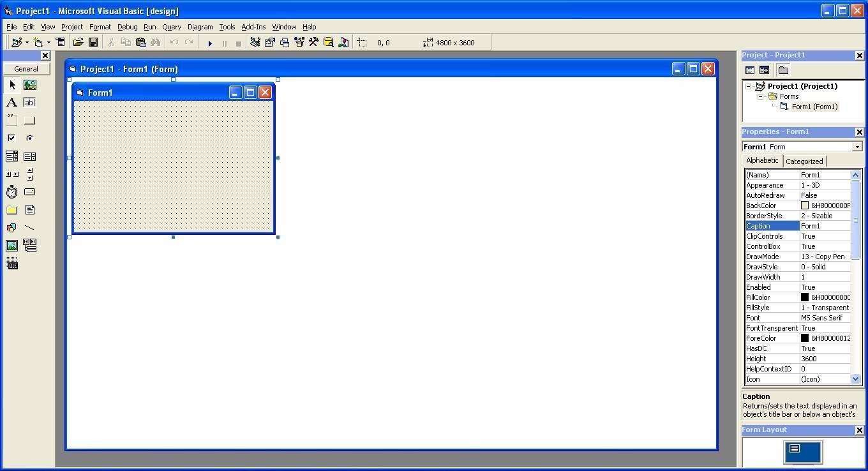The image size is (868, 471).
Task: Click the Paste toolbar icon
Action: (x=140, y=43)
